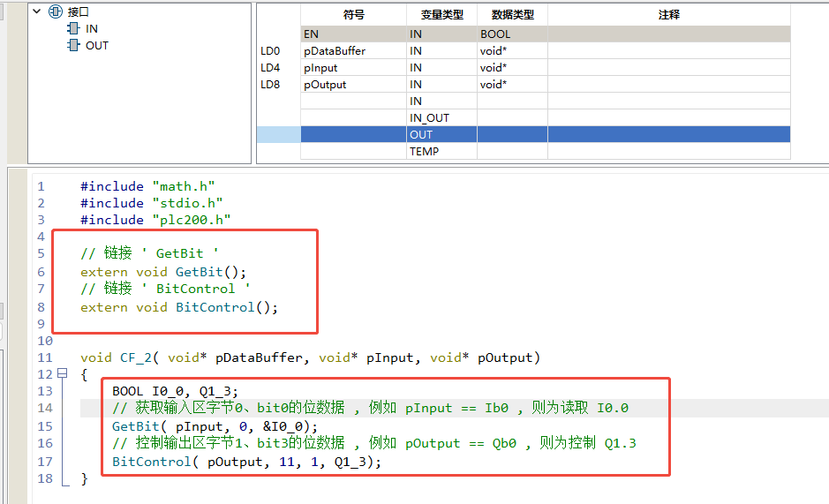Click the IN node icon in tree
The width and height of the screenshot is (829, 504).
[73, 28]
